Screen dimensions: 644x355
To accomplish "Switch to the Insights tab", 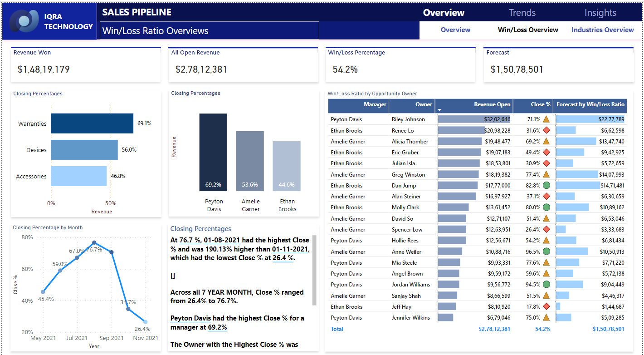I will [x=600, y=12].
